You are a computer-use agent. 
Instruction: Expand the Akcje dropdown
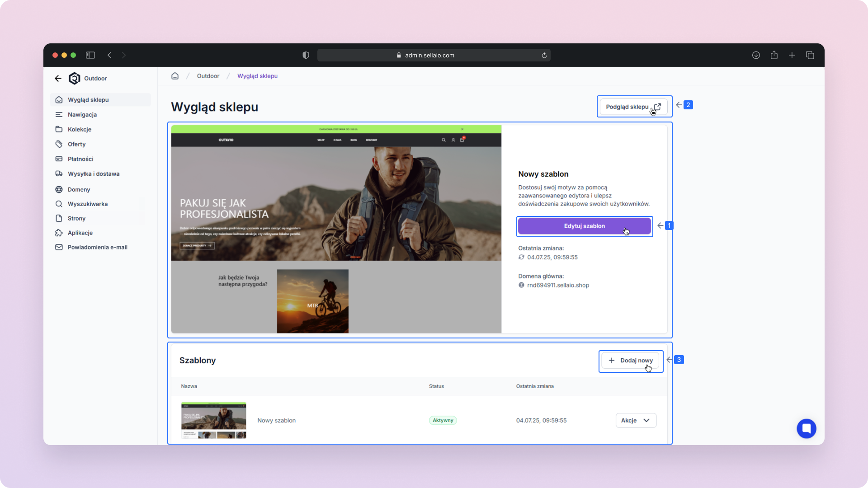tap(636, 420)
